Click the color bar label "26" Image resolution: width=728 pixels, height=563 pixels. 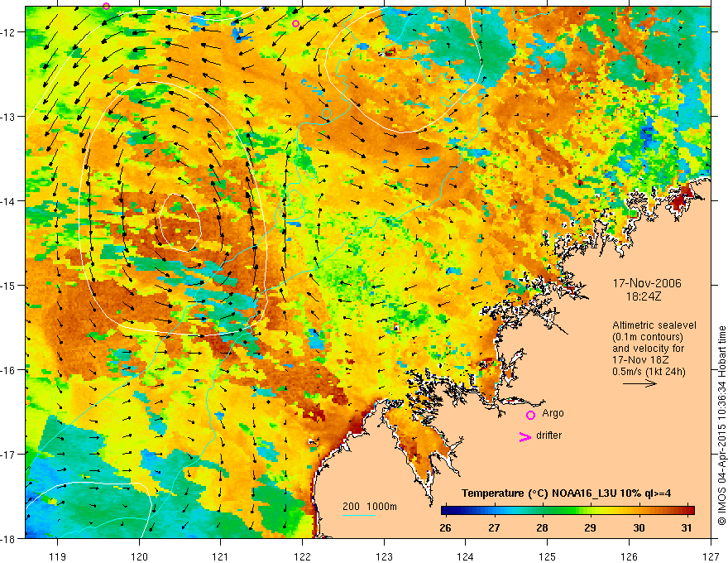coord(445,527)
